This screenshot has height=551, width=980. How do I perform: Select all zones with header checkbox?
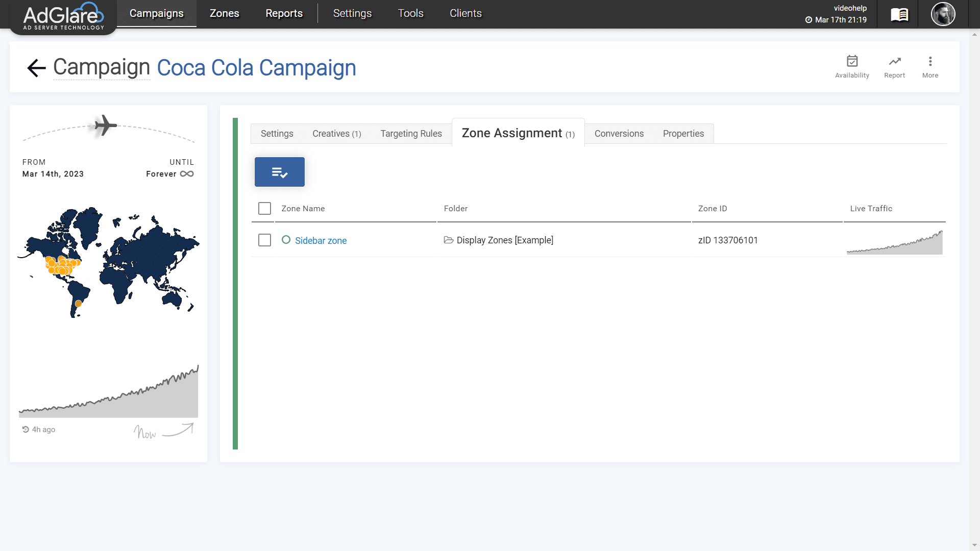coord(264,209)
